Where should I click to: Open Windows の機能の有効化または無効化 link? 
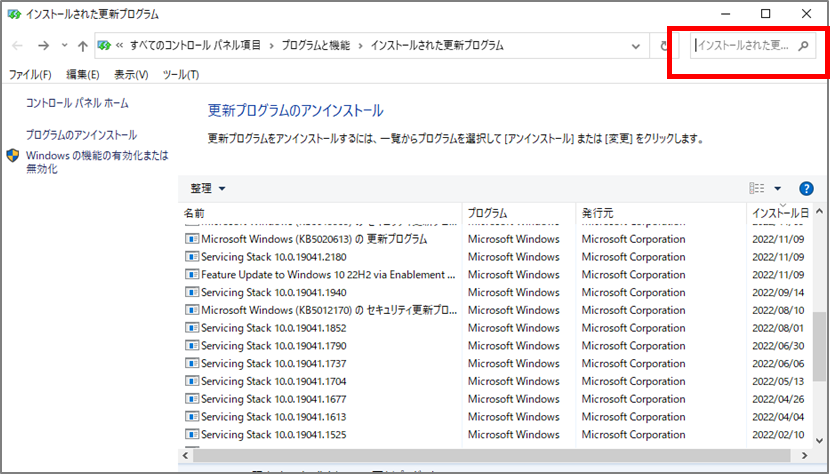[97, 162]
